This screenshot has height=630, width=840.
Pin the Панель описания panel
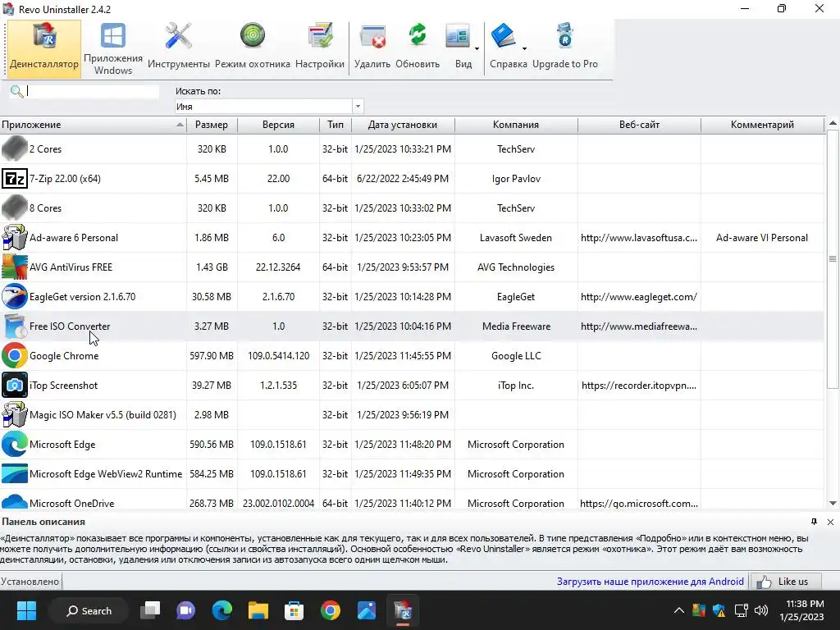(815, 521)
